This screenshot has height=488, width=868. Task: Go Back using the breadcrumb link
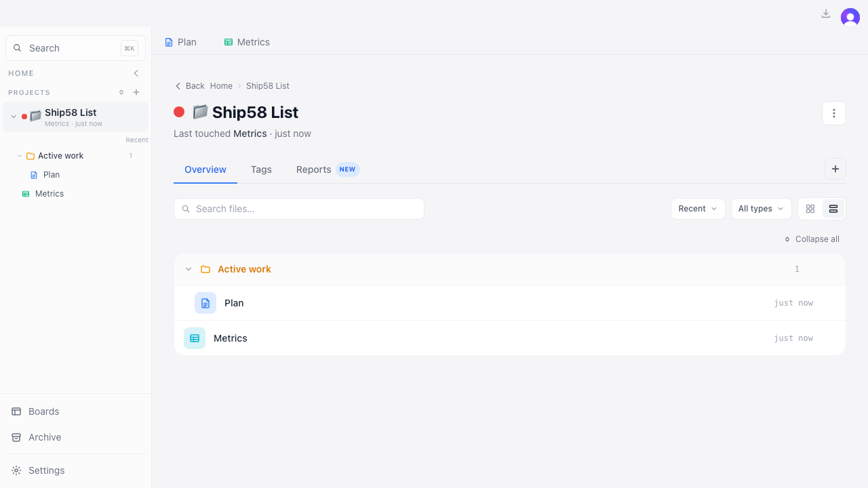click(x=190, y=86)
